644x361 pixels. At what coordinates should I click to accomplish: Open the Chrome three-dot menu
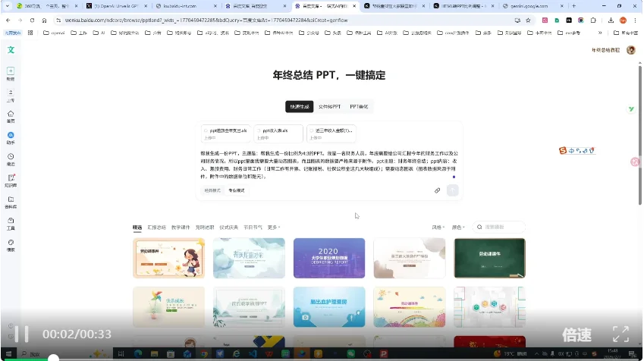tap(636, 20)
